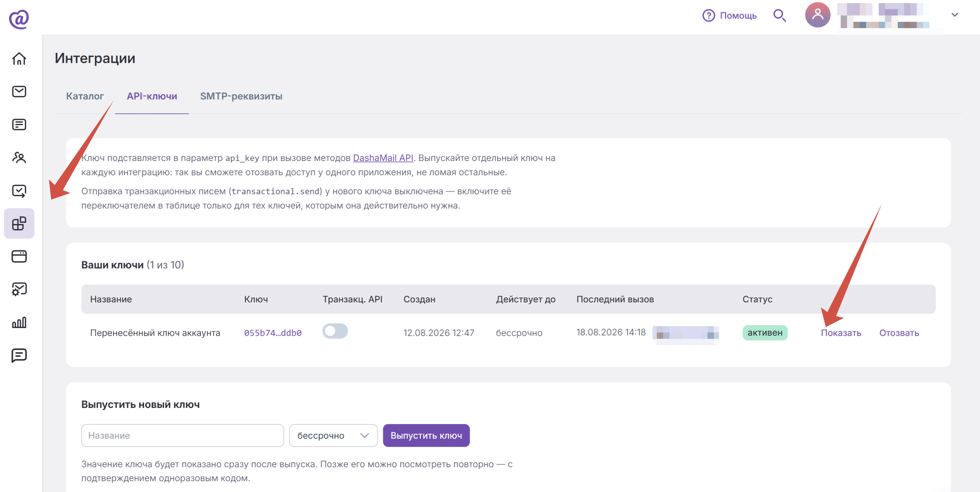Click the Выпустить новый ключ heading
The height and width of the screenshot is (492, 980).
pos(140,405)
